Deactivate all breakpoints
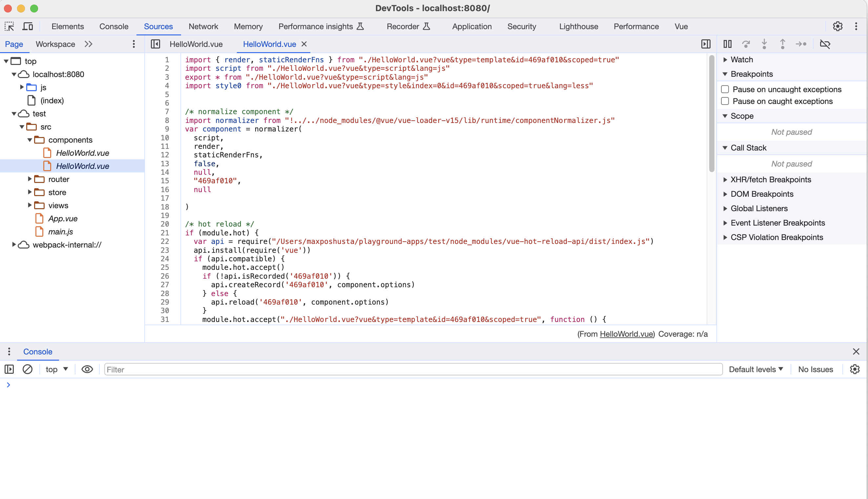This screenshot has height=499, width=868. (825, 44)
